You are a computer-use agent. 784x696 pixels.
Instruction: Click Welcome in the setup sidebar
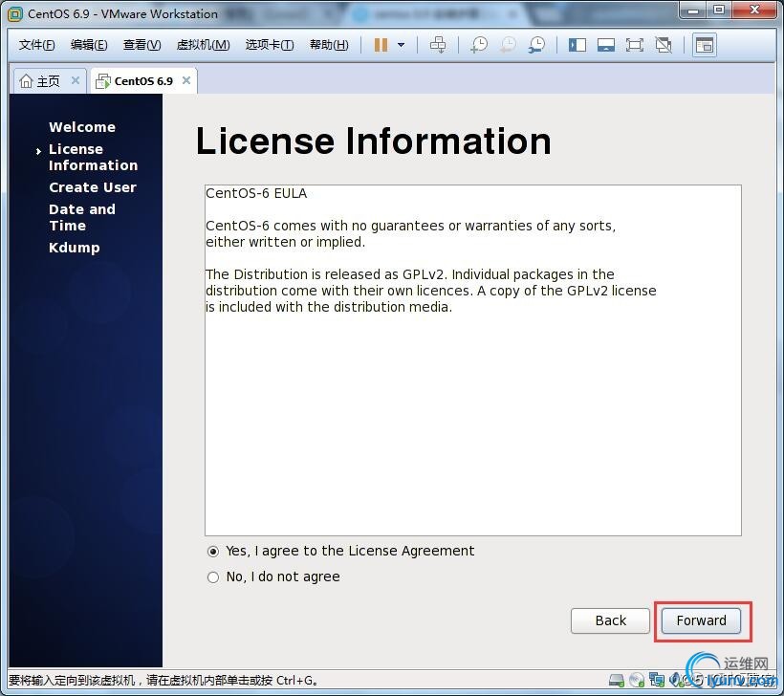coord(82,127)
